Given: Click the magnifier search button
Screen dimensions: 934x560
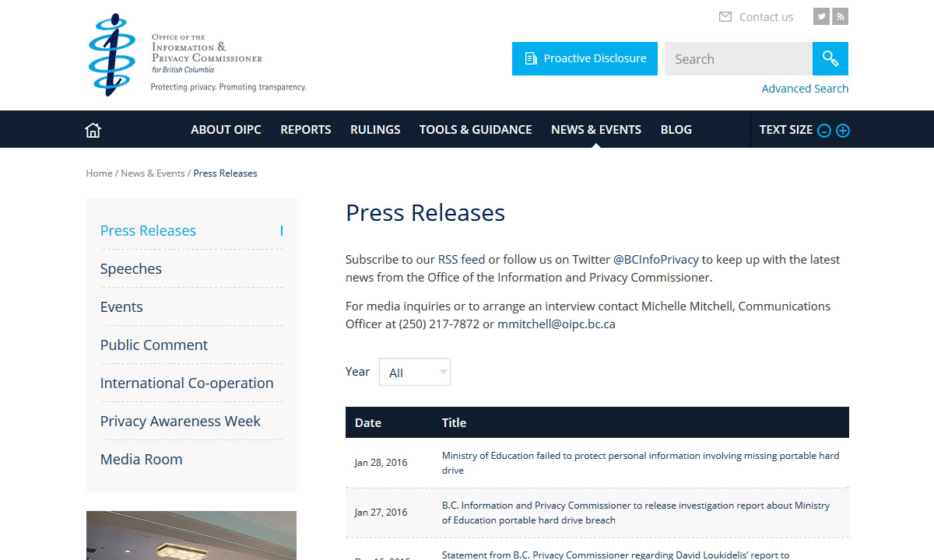Looking at the screenshot, I should pyautogui.click(x=830, y=59).
